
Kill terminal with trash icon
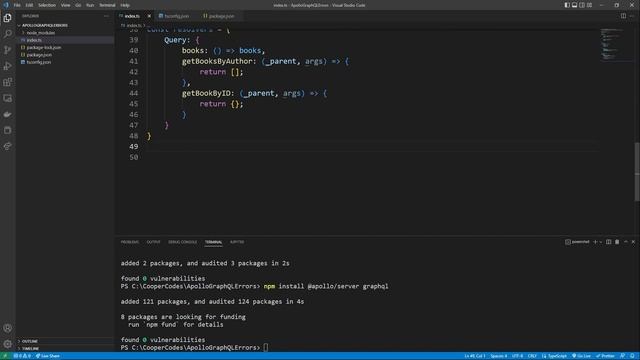coord(617,242)
